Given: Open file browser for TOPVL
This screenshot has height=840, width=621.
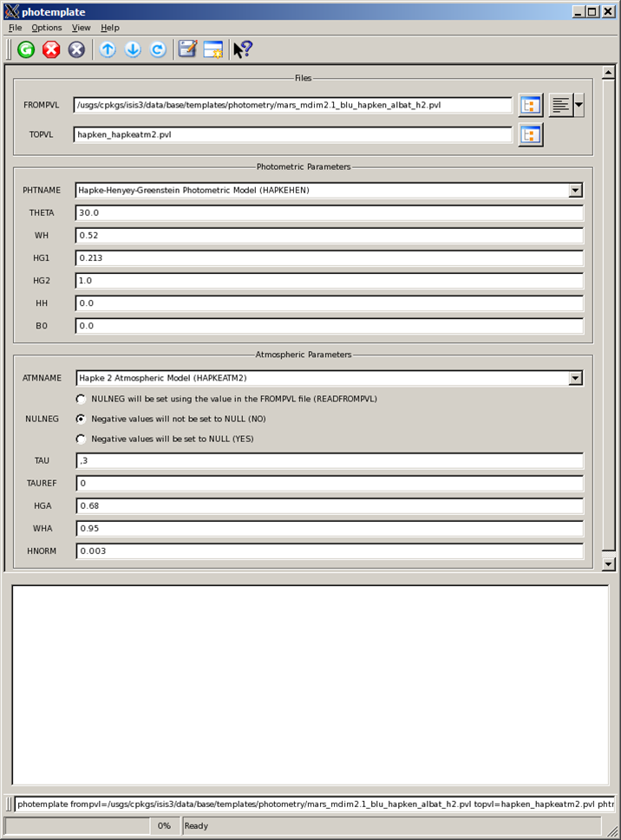Looking at the screenshot, I should tap(531, 134).
